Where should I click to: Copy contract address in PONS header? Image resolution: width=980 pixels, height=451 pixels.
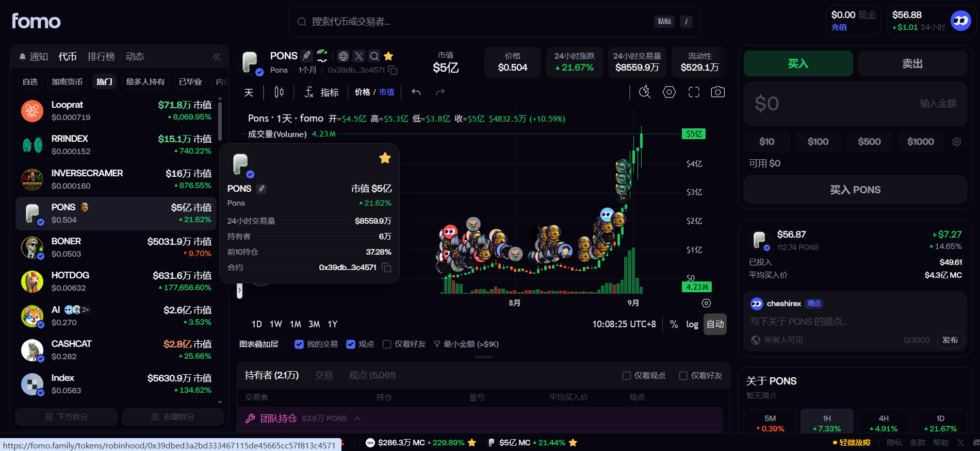tap(393, 70)
